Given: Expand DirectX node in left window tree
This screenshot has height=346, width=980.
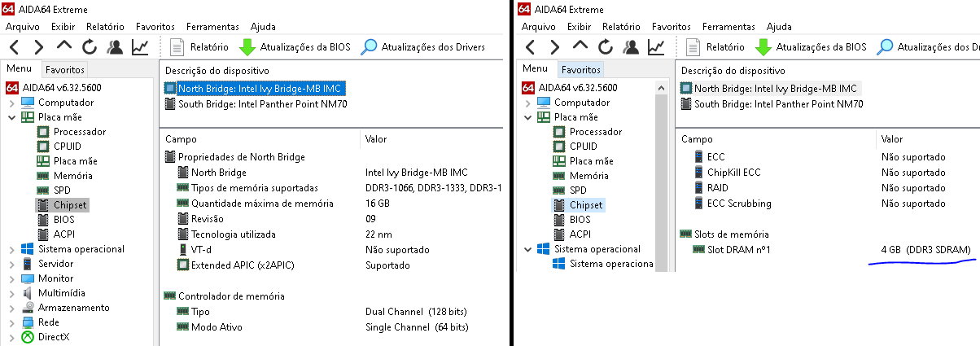Looking at the screenshot, I should coord(11,337).
